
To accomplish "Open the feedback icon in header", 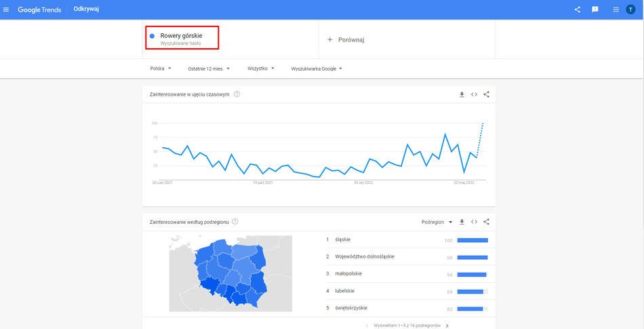I will 595,9.
